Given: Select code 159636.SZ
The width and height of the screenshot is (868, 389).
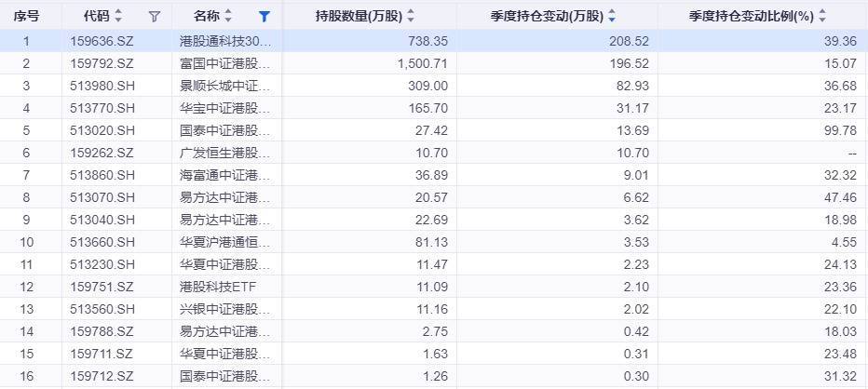Looking at the screenshot, I should point(102,41).
